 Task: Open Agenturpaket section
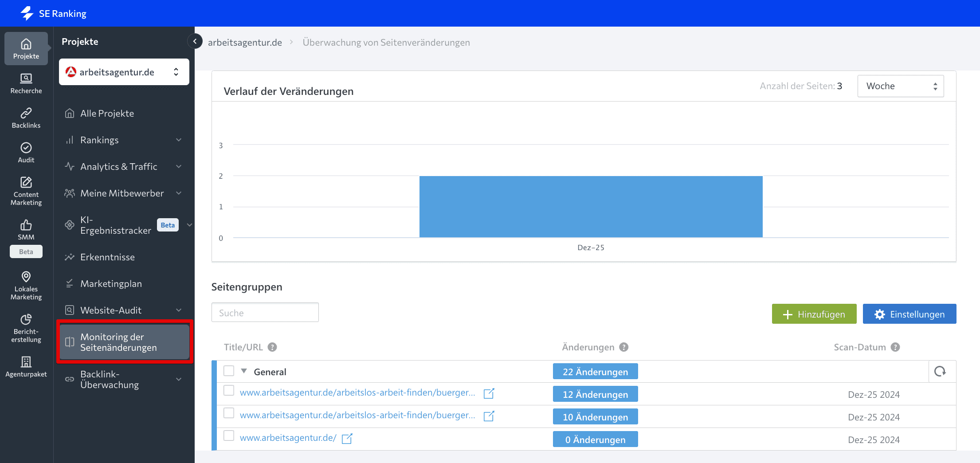click(x=26, y=367)
